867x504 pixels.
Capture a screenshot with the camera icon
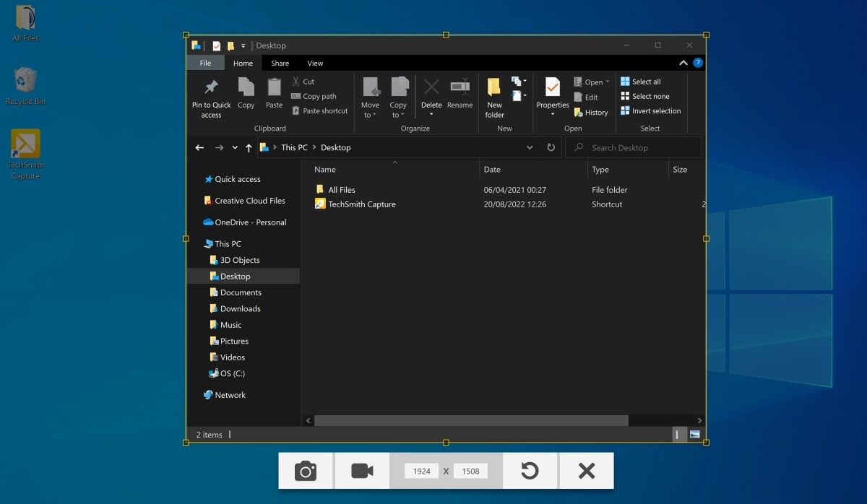click(x=306, y=470)
